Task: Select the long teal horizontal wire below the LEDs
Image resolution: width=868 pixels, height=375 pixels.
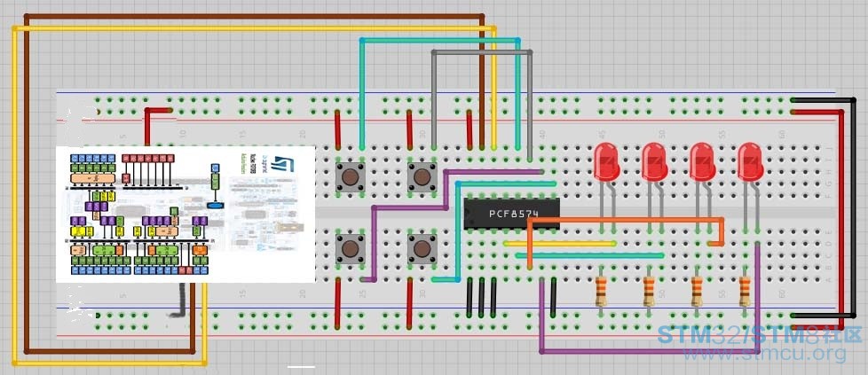Action: tap(589, 255)
